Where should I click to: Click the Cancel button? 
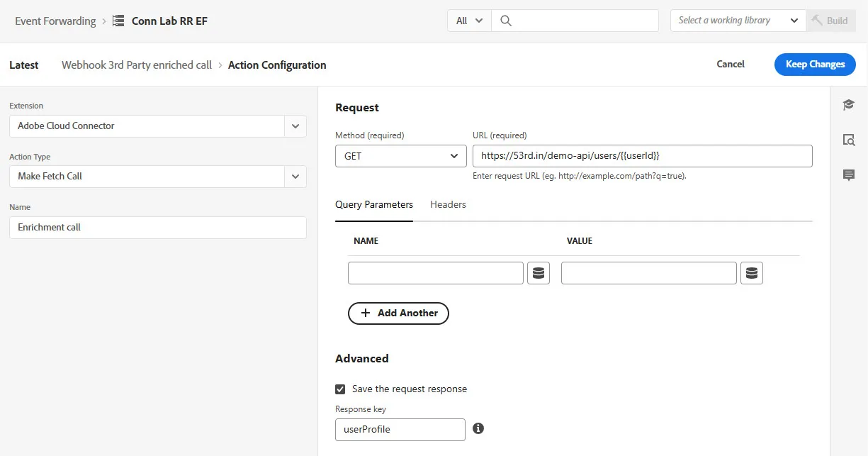coord(731,64)
